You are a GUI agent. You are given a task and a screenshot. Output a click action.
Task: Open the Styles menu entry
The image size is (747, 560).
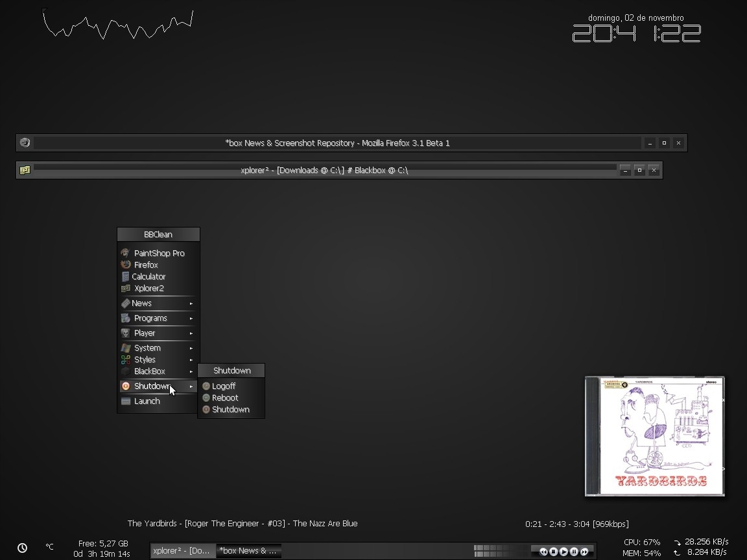click(159, 360)
